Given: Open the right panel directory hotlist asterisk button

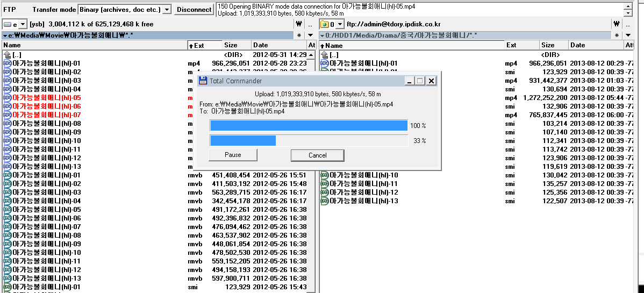Looking at the screenshot, I should (617, 35).
